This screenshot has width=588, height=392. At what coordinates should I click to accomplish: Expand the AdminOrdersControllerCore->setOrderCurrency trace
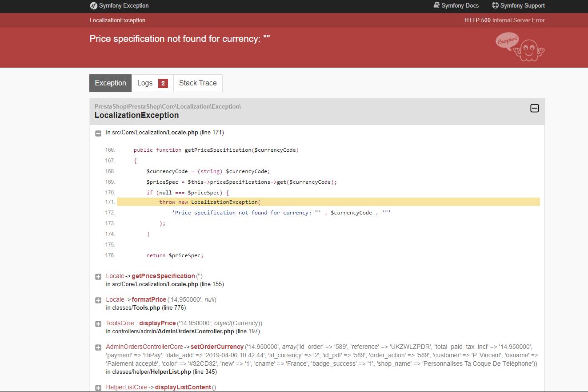(x=98, y=348)
